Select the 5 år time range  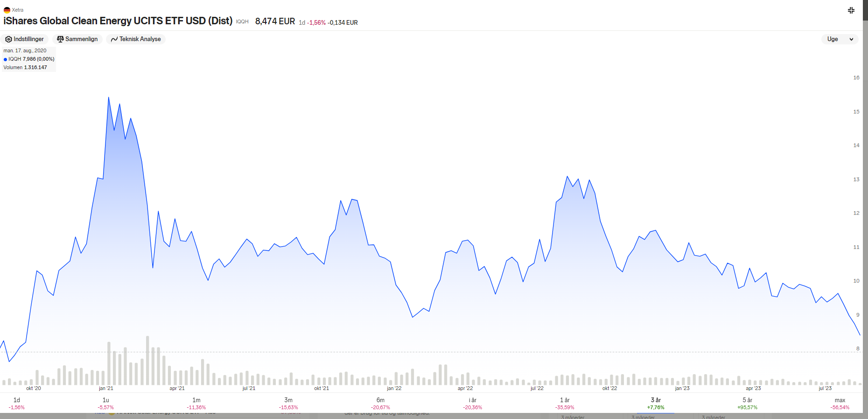(x=748, y=404)
